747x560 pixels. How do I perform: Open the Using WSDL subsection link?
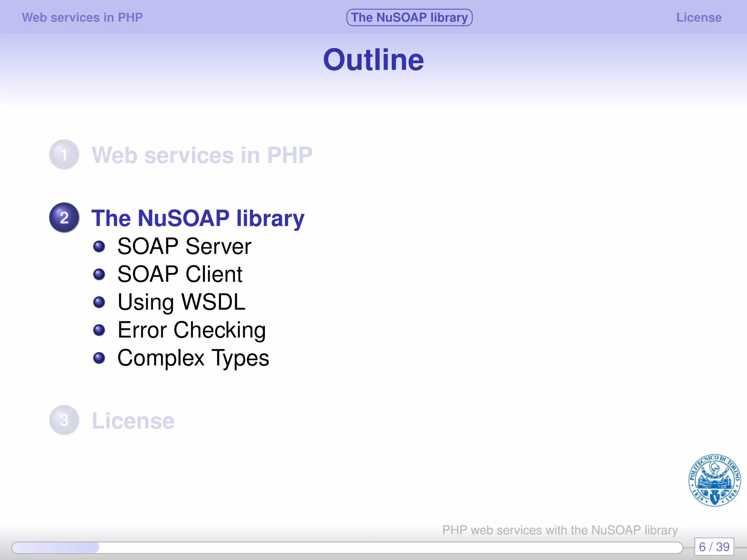click(x=181, y=302)
